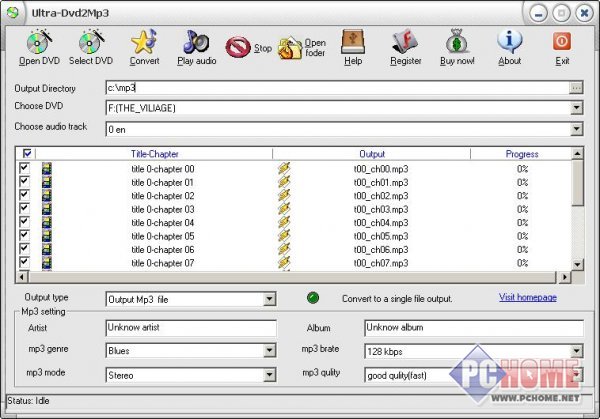The image size is (600, 419).
Task: Click the Output column header
Action: click(372, 154)
